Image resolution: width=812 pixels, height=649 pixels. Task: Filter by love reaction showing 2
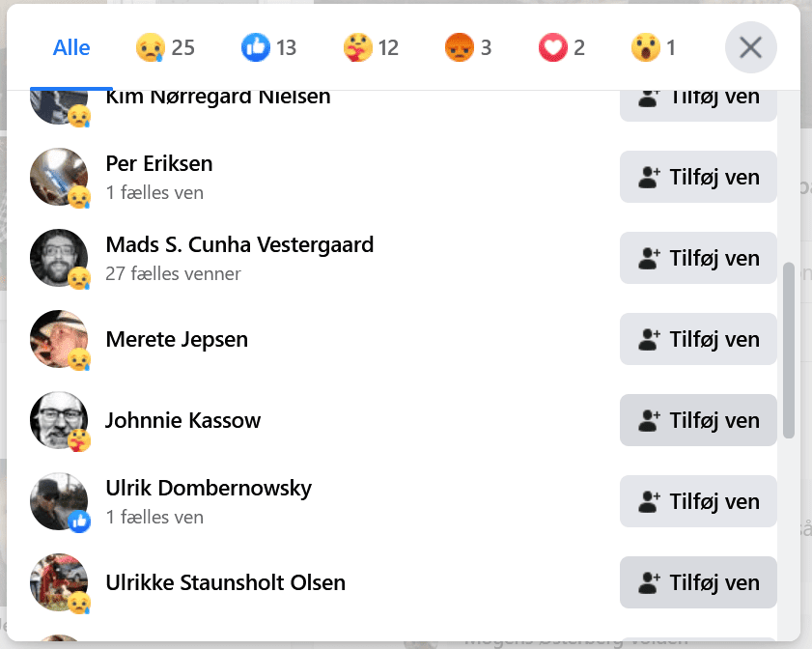coord(562,47)
